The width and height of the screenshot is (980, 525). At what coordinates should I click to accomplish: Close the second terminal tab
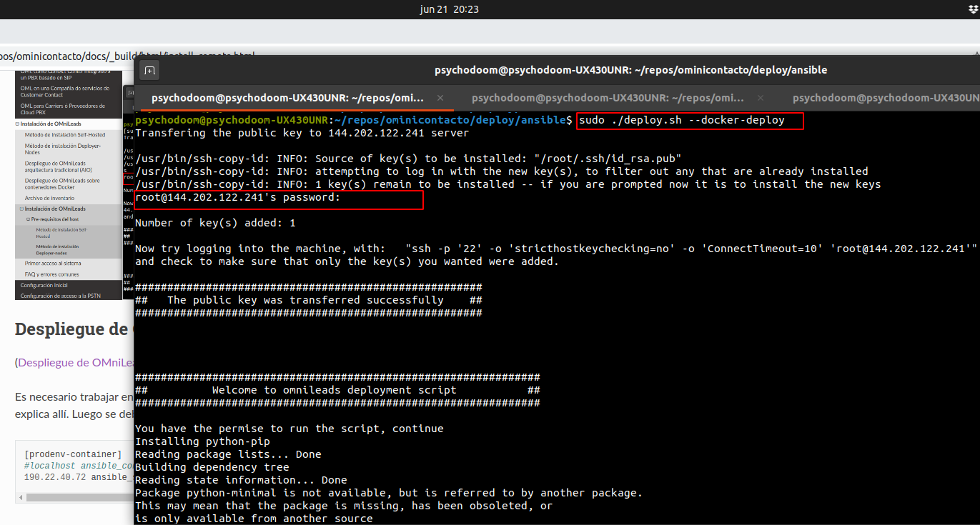(760, 98)
